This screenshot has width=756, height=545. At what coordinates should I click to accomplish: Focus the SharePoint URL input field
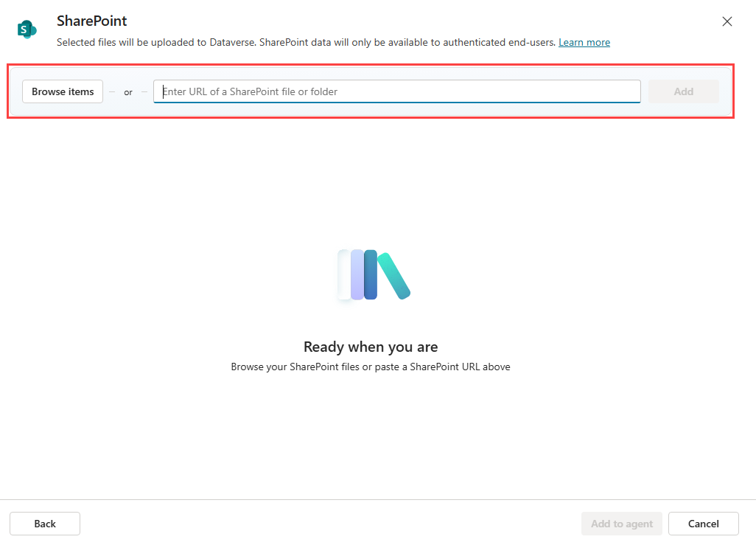396,91
